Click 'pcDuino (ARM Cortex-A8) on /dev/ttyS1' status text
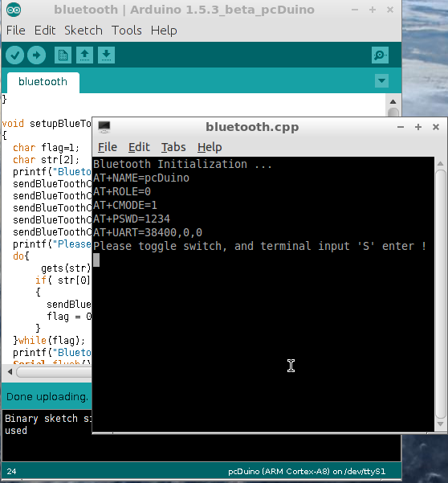 [x=307, y=472]
